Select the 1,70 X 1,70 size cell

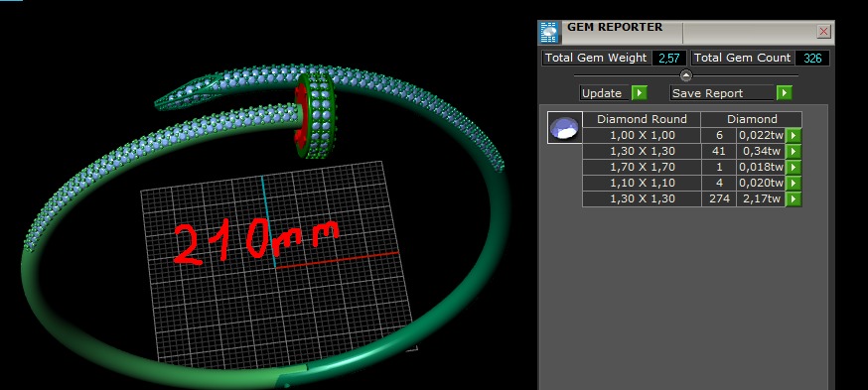click(642, 167)
